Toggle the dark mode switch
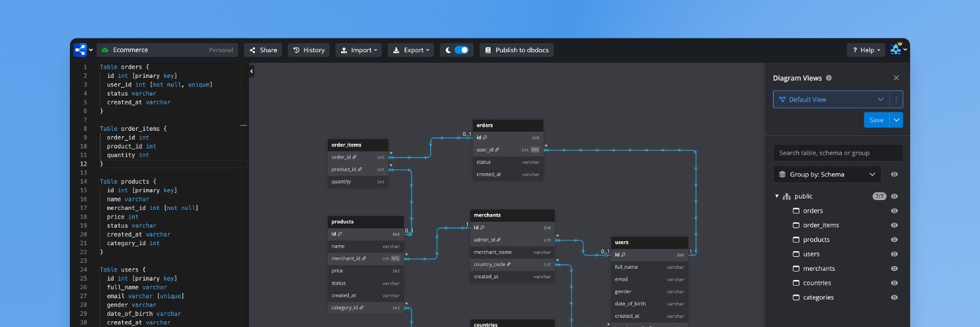Image resolution: width=980 pixels, height=327 pixels. coord(462,50)
